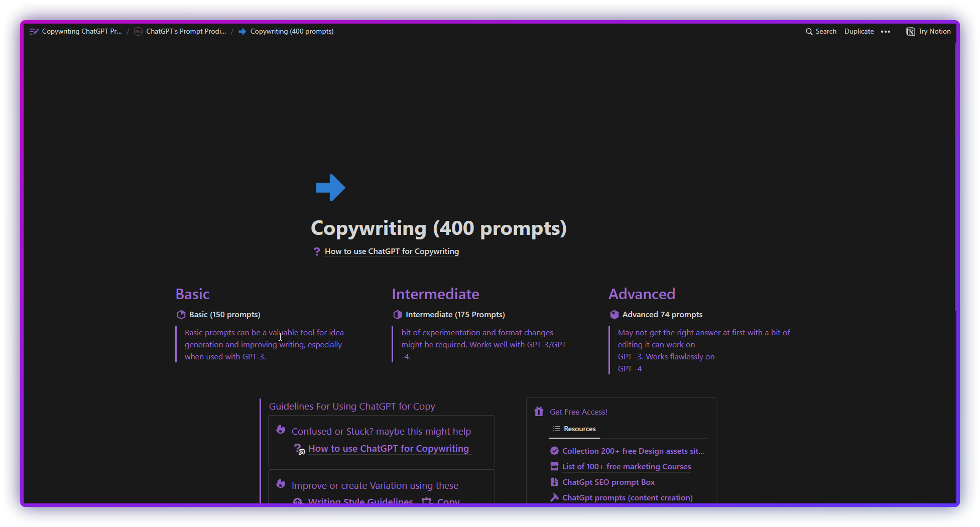Open List of 100+ free marketing Courses
The height and width of the screenshot is (527, 980).
[x=627, y=467]
